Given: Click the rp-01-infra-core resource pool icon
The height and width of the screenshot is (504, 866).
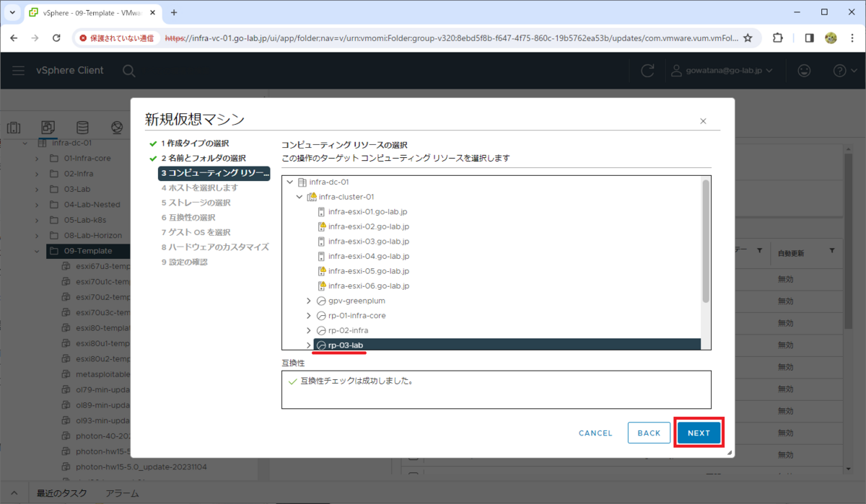Looking at the screenshot, I should (x=322, y=316).
